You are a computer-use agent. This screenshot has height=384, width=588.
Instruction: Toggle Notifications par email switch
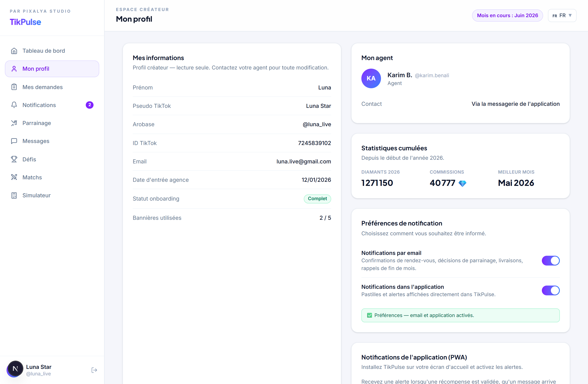tap(550, 261)
